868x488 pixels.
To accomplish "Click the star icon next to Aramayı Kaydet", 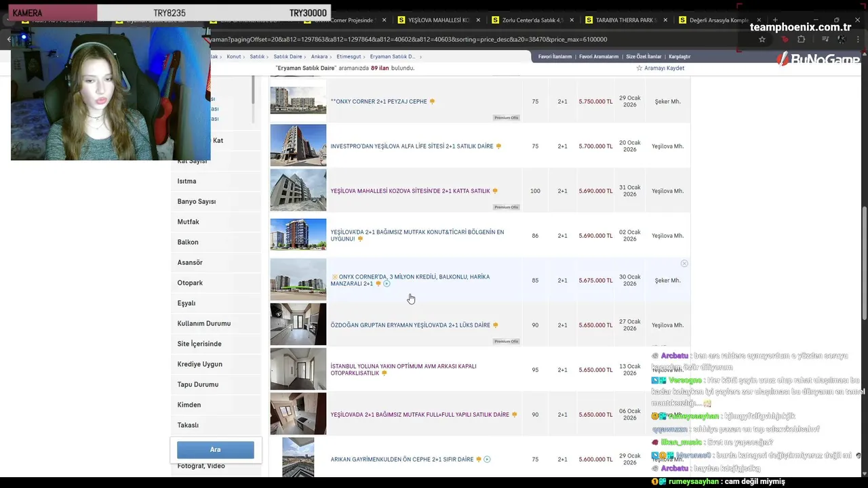I will click(639, 68).
